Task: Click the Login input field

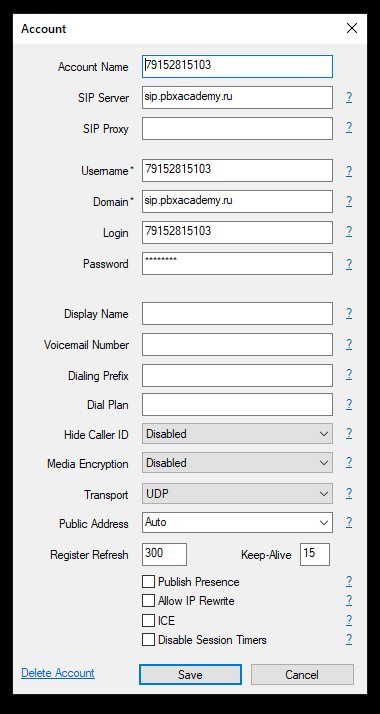Action: pyautogui.click(x=237, y=232)
